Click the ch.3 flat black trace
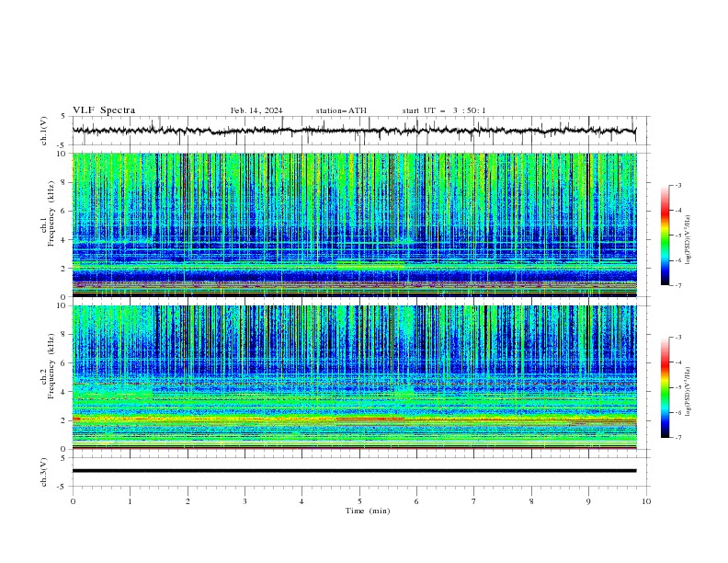728x563 pixels. (354, 471)
